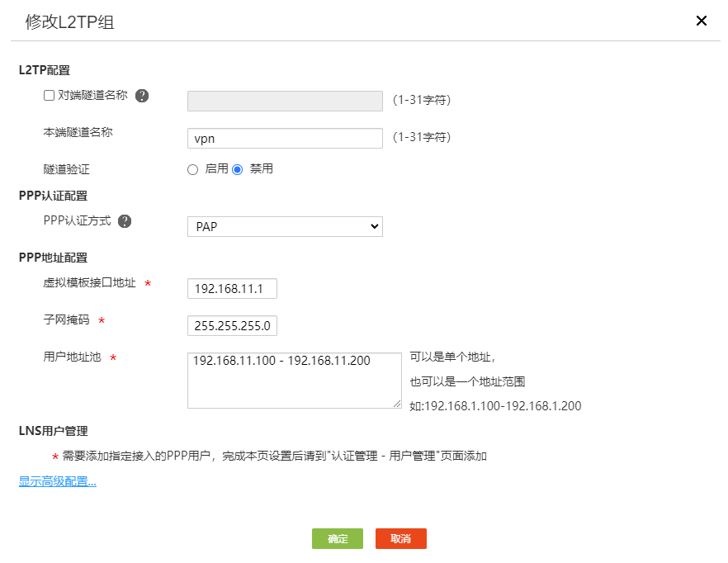728x563 pixels.
Task: Click the greyed-out 对端隧道名称 text field
Action: click(285, 101)
